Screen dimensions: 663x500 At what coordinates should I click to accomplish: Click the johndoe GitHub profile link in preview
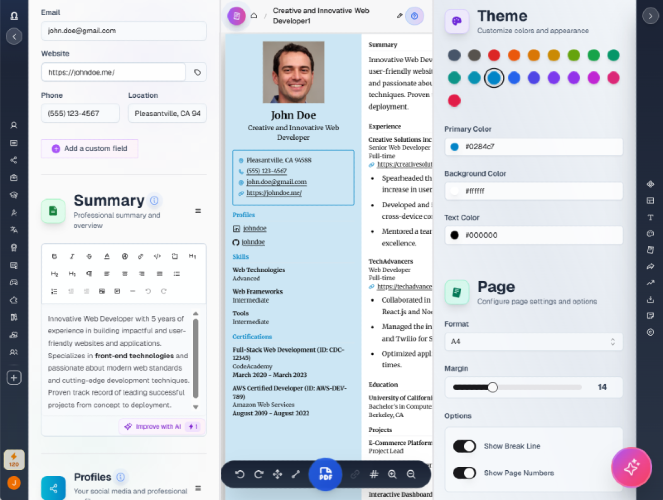click(253, 242)
